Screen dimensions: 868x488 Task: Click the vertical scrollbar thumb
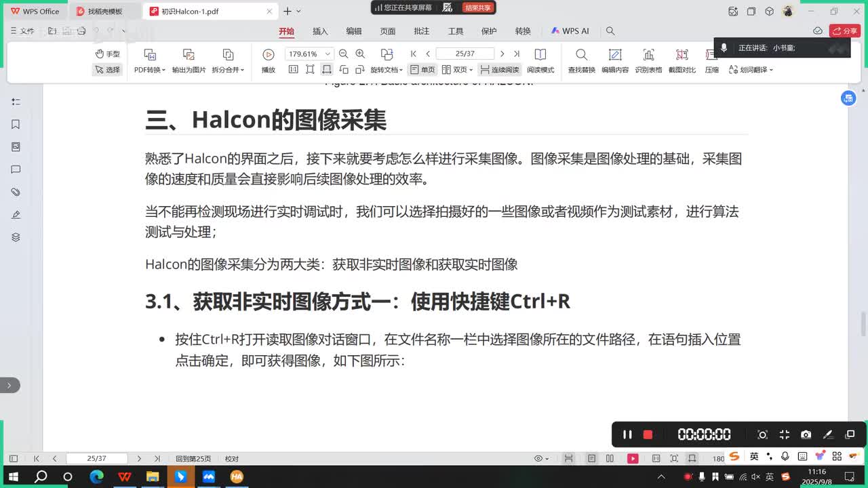point(863,324)
